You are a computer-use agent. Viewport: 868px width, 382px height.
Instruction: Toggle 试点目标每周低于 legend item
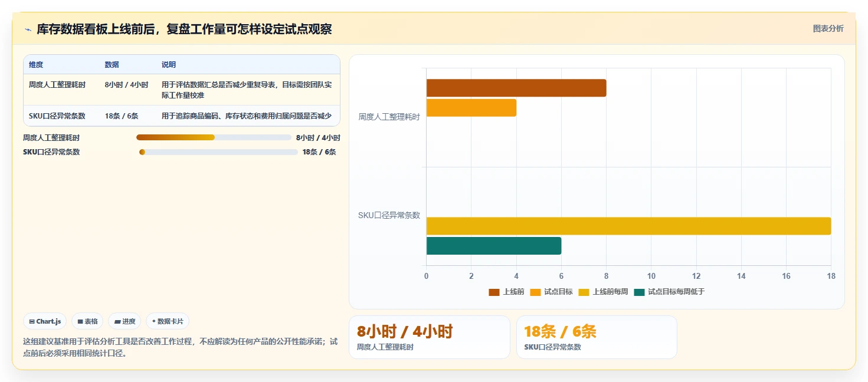point(669,292)
